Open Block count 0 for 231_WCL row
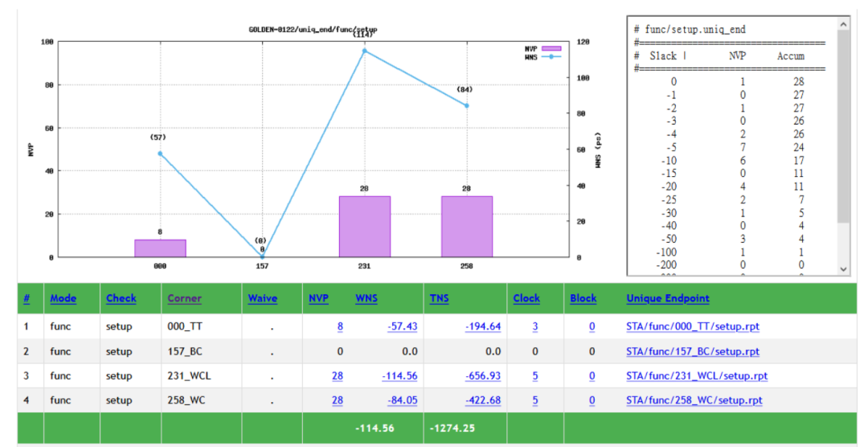 point(592,376)
